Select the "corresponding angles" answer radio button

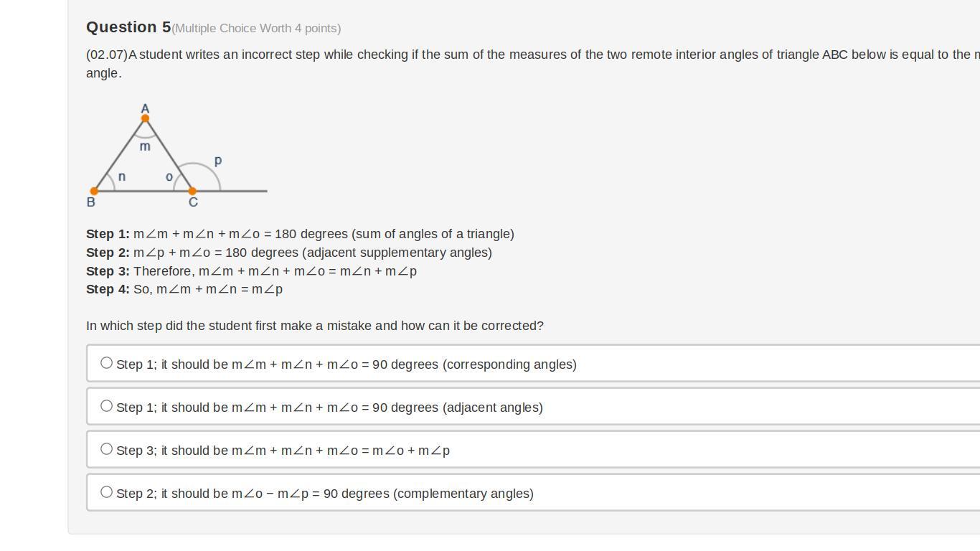click(x=106, y=363)
